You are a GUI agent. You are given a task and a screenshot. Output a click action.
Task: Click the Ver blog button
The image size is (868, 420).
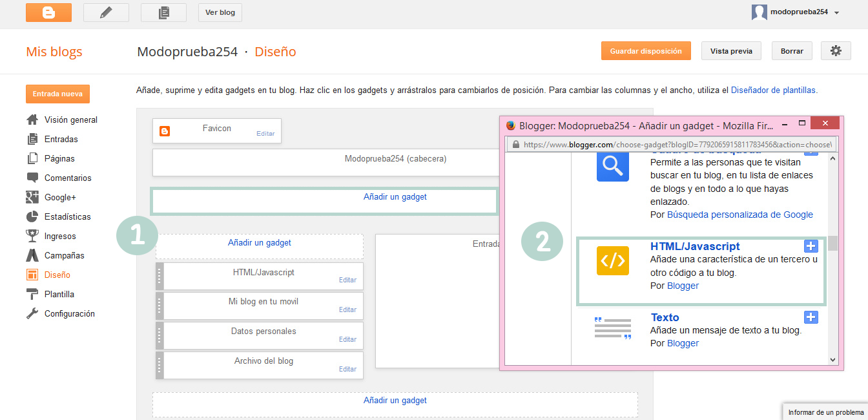[220, 12]
